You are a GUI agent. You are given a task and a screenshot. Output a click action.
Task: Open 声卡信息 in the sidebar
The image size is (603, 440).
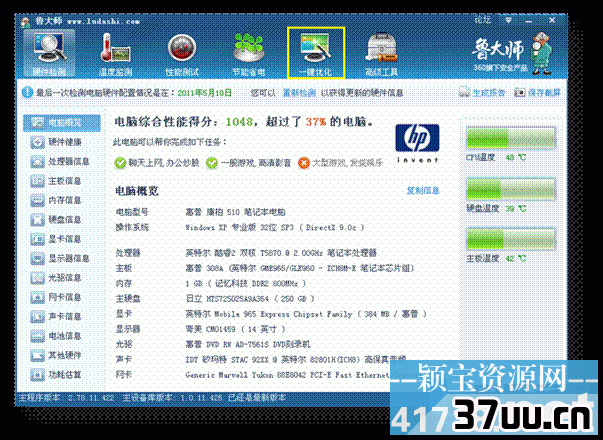56,317
